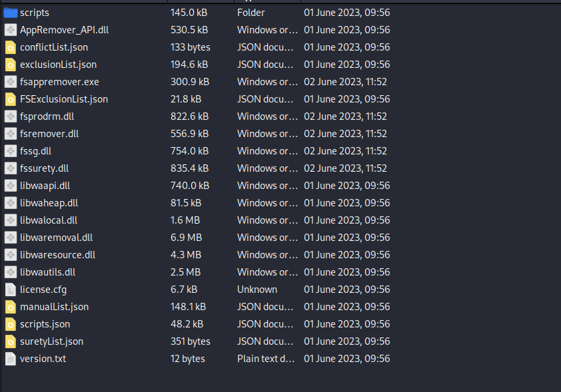
Task: Select the fsappremover.exe executable icon
Action: 10,82
